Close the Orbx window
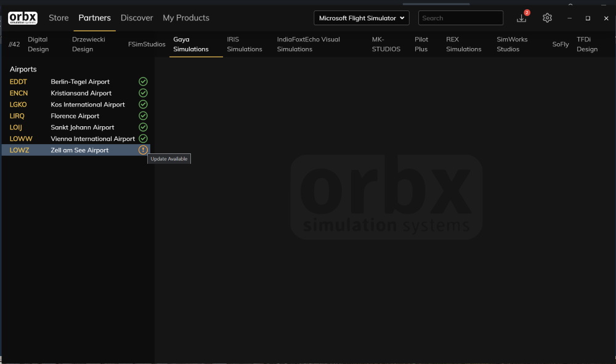This screenshot has width=616, height=364. pos(606,18)
